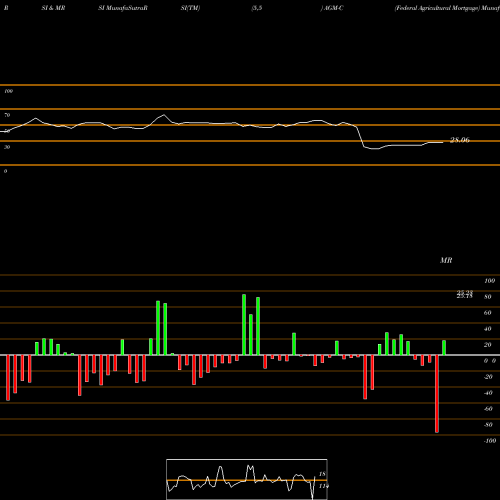
Task: Click the -60 label on MR axis
Action: click(488, 409)
